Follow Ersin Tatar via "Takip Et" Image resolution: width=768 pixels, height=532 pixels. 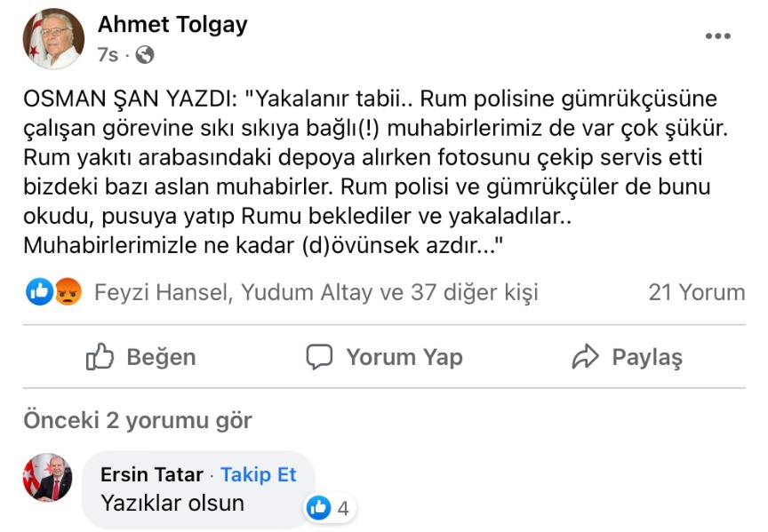click(x=259, y=475)
